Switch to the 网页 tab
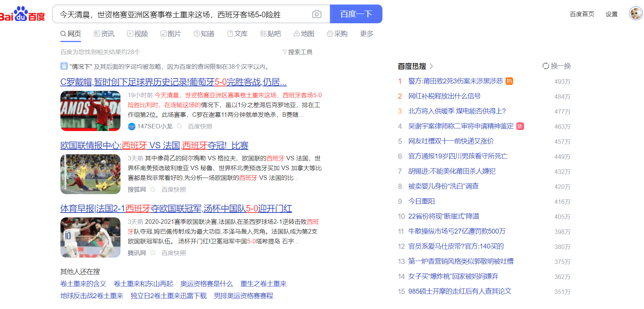 [x=71, y=34]
